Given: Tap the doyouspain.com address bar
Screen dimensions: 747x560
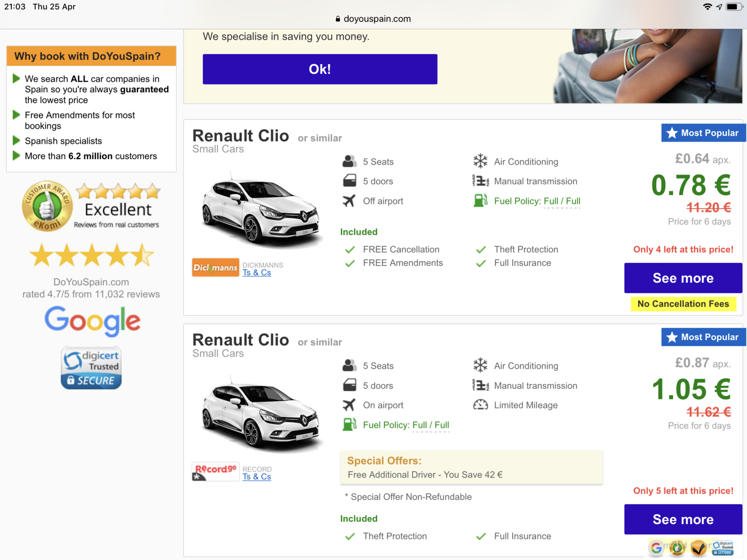Looking at the screenshot, I should (x=373, y=19).
